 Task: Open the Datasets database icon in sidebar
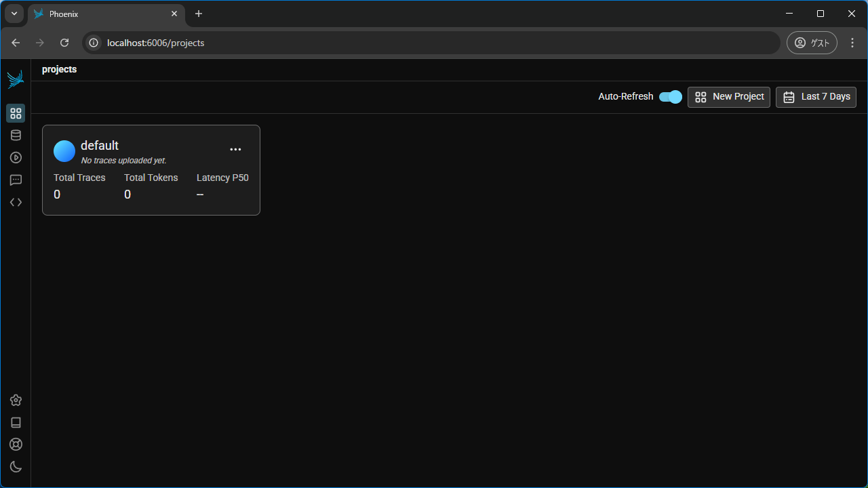[16, 136]
